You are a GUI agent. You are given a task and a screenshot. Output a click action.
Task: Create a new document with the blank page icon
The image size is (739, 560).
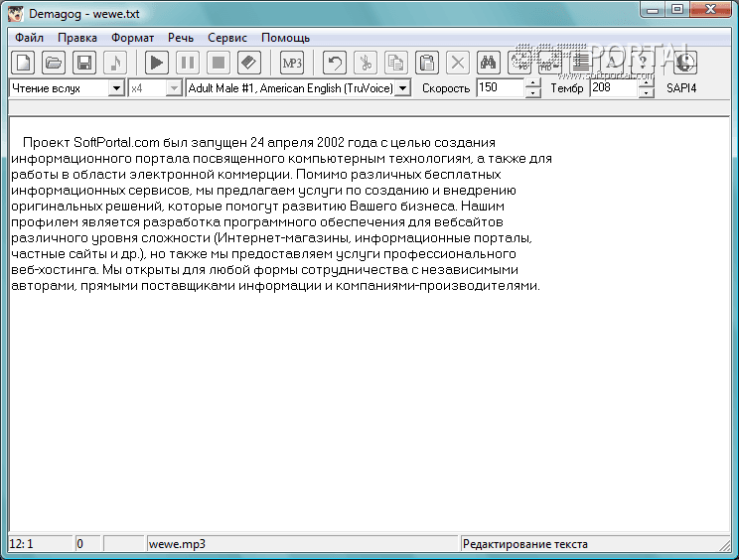click(x=23, y=63)
